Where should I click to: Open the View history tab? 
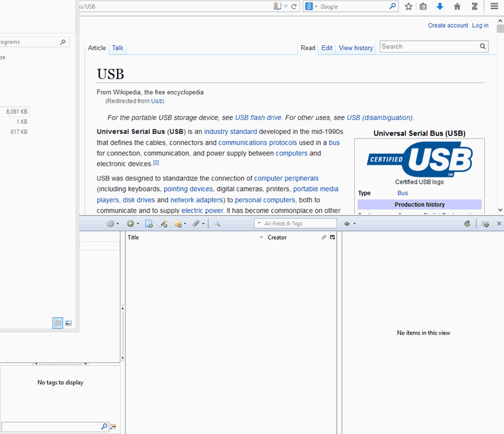(355, 48)
